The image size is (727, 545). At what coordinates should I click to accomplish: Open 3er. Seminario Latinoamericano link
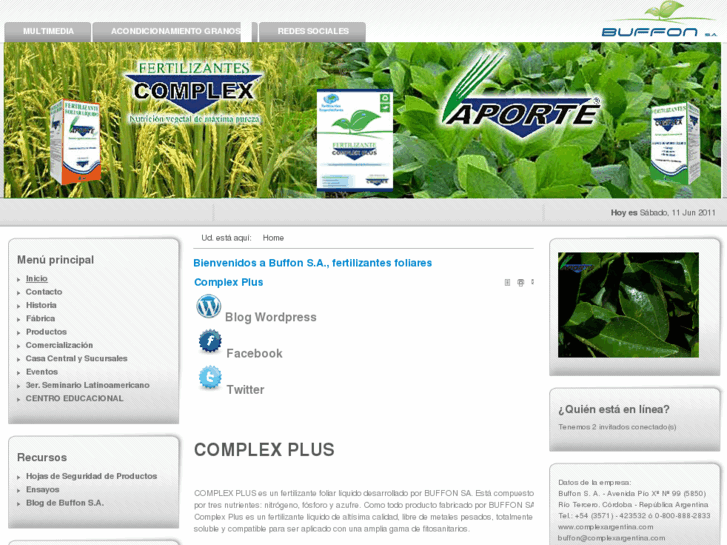coord(88,385)
